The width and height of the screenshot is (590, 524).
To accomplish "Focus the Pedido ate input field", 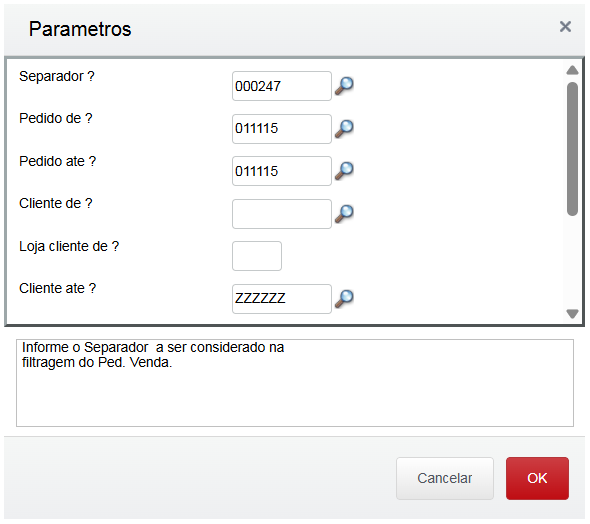I will tap(282, 171).
